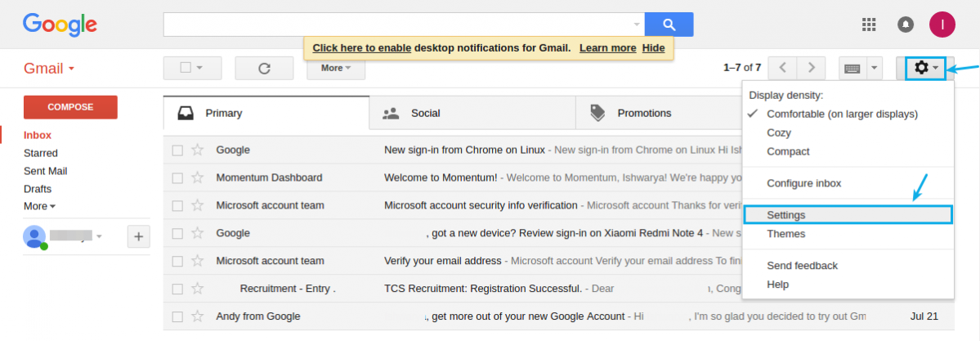Viewport: 980px width, 341px height.
Task: Go to older messages with right arrow
Action: pyautogui.click(x=812, y=68)
